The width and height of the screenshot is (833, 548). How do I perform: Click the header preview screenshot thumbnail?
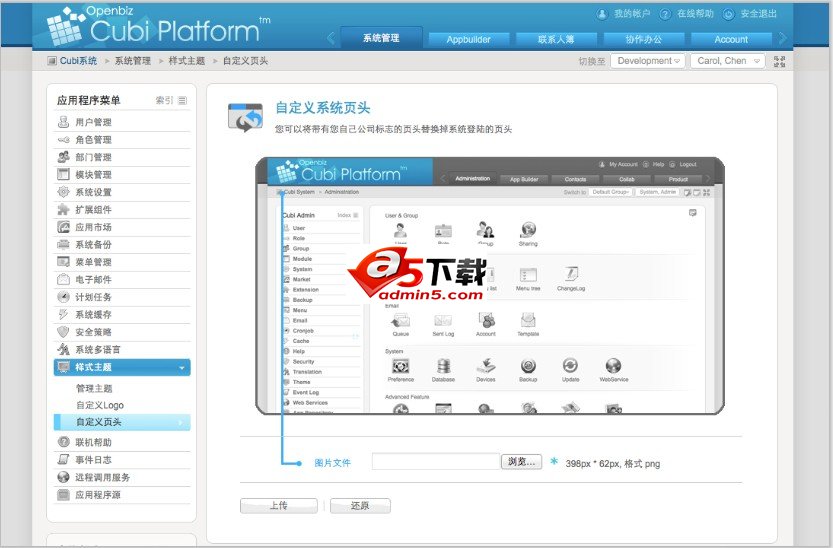click(x=490, y=286)
